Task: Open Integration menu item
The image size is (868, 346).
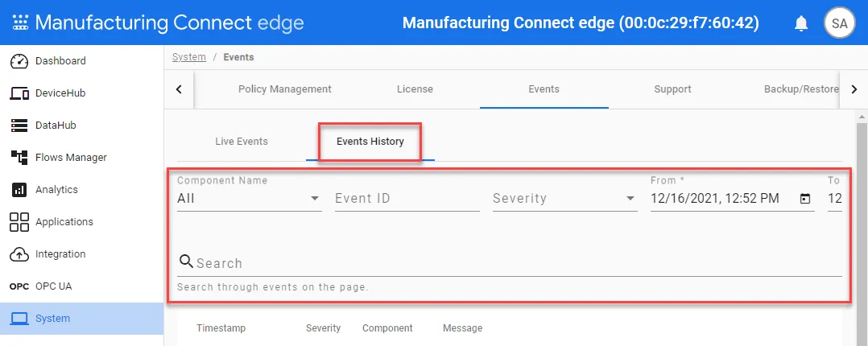Action: tap(61, 254)
